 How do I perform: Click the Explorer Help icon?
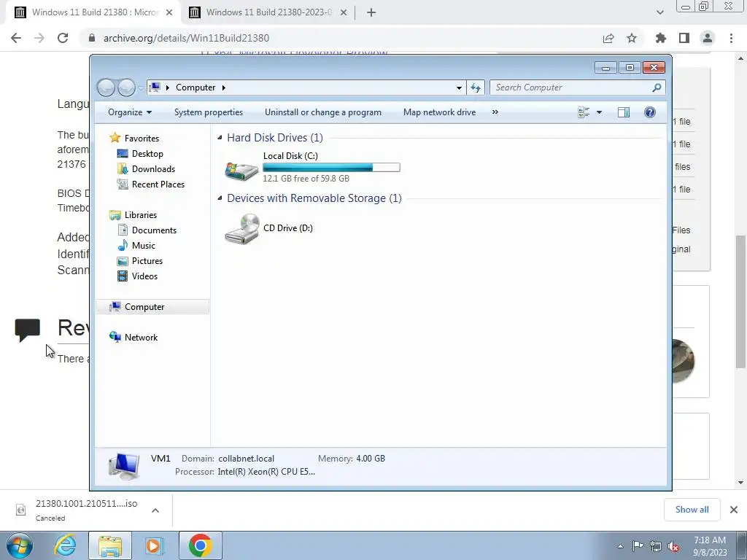649,112
